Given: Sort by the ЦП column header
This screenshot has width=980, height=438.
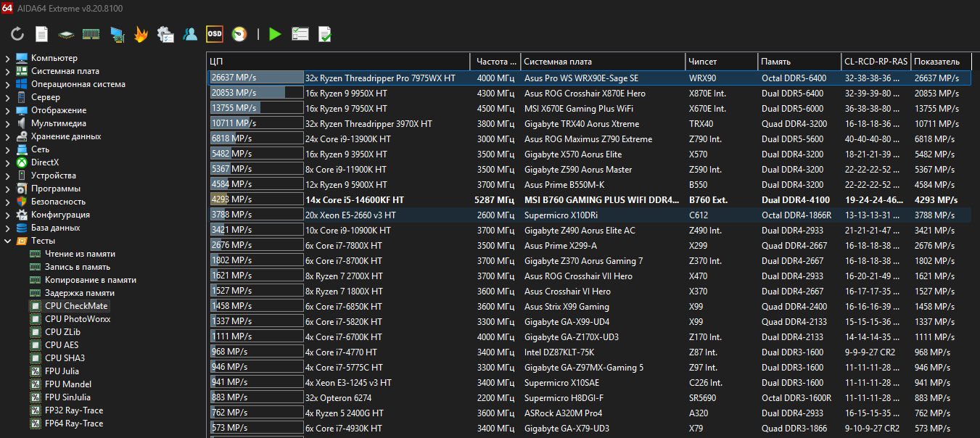Looking at the screenshot, I should (x=339, y=62).
